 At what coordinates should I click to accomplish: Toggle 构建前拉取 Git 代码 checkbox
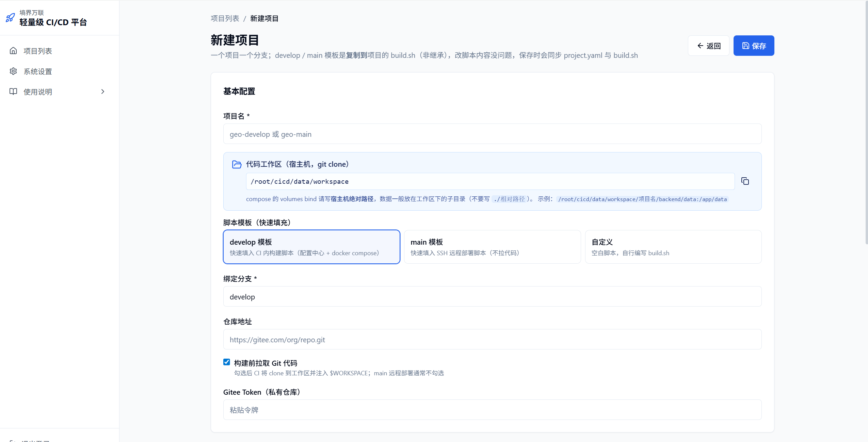[227, 362]
